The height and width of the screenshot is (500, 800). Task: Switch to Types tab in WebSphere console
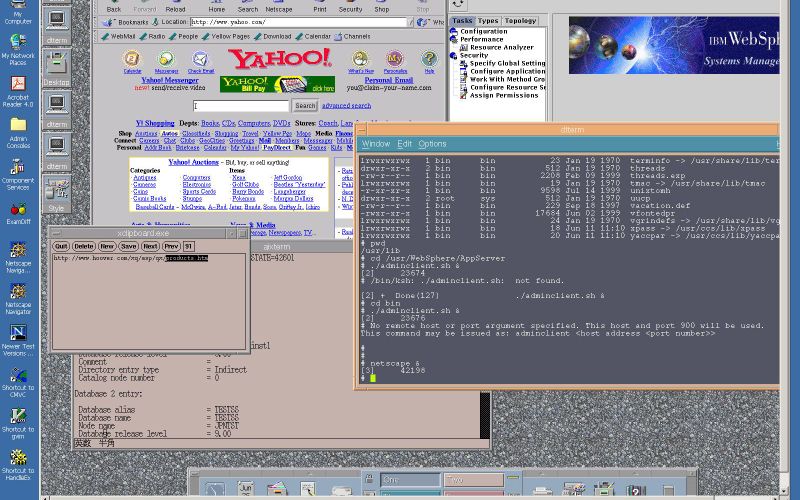[488, 21]
